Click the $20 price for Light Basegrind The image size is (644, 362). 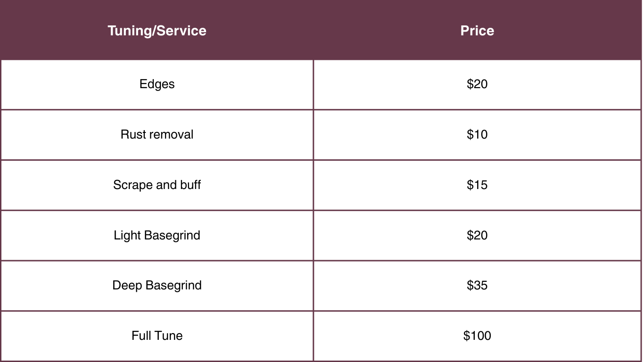pos(477,235)
